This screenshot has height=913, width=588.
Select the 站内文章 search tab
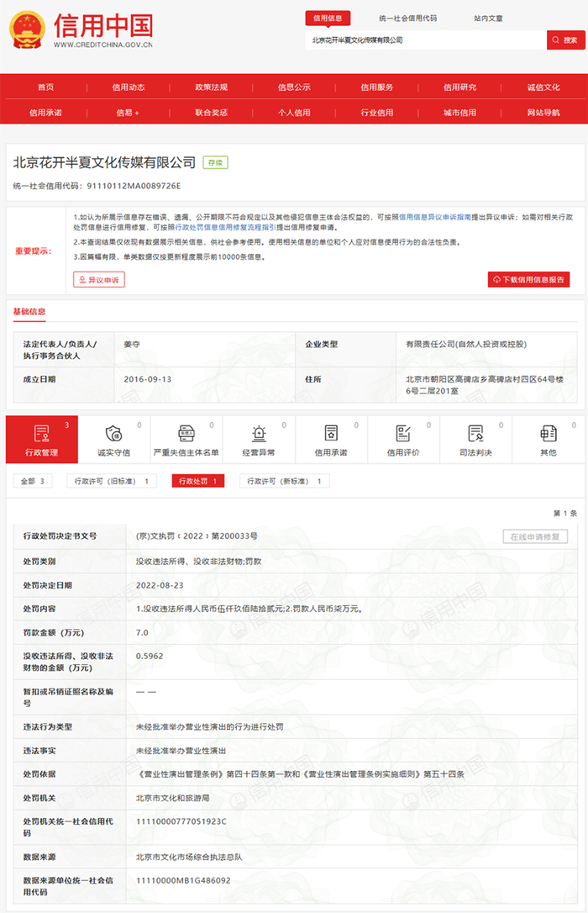click(488, 18)
